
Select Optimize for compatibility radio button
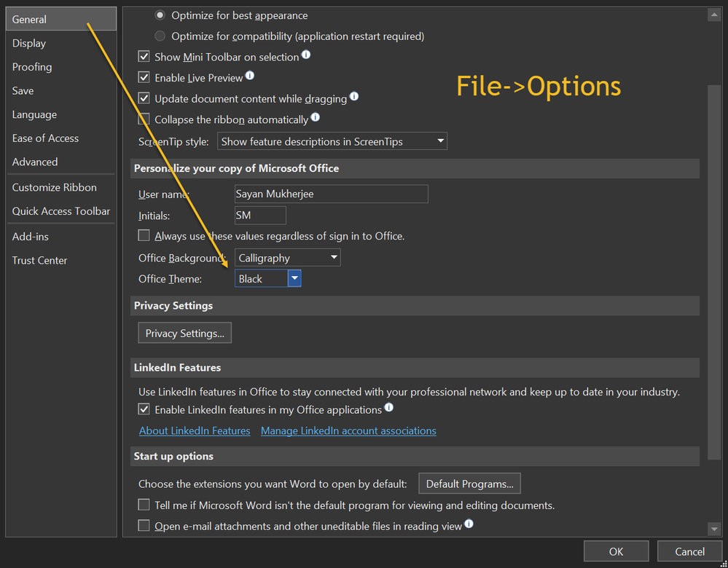(x=160, y=36)
